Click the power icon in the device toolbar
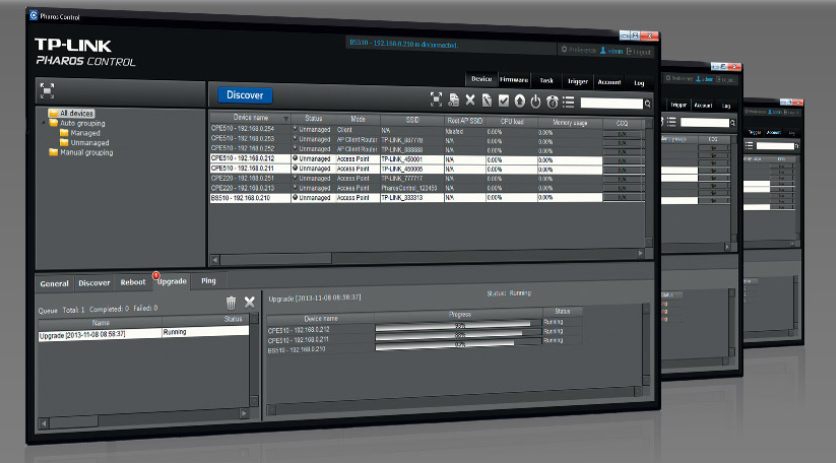Screen dimensions: 836x463 536,100
